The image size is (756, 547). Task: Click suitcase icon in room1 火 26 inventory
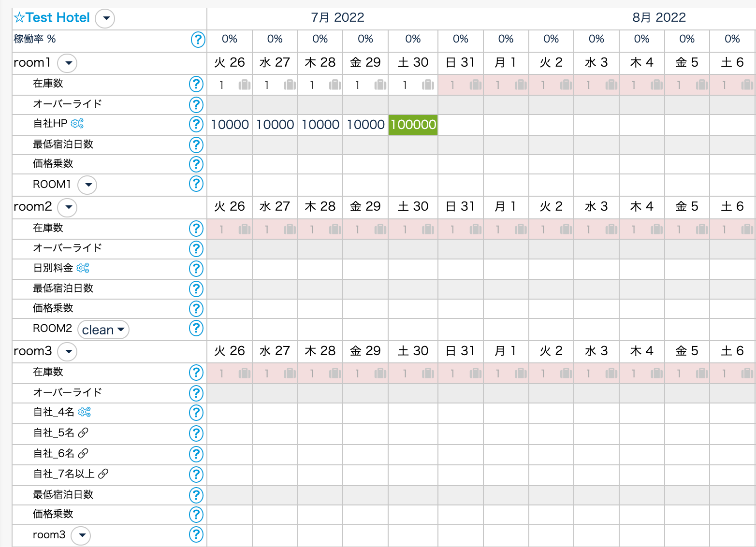tap(245, 85)
